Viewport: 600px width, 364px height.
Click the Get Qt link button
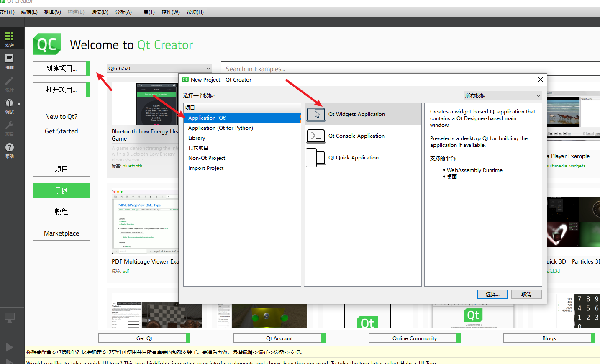(x=144, y=338)
